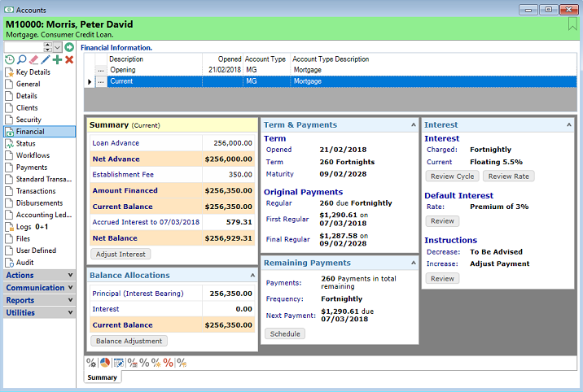Click the percent with gear icon
This screenshot has height=392, width=583.
[91, 362]
